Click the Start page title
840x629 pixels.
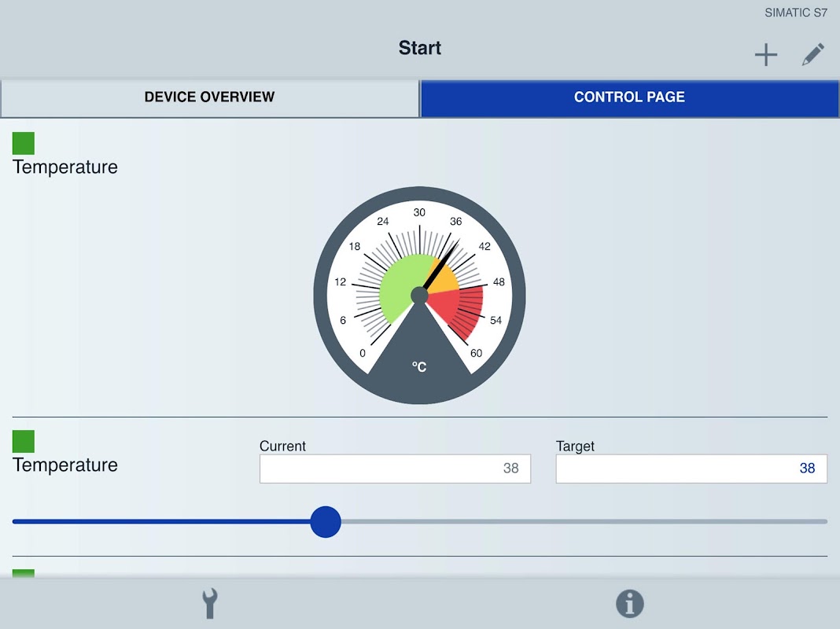pos(420,48)
